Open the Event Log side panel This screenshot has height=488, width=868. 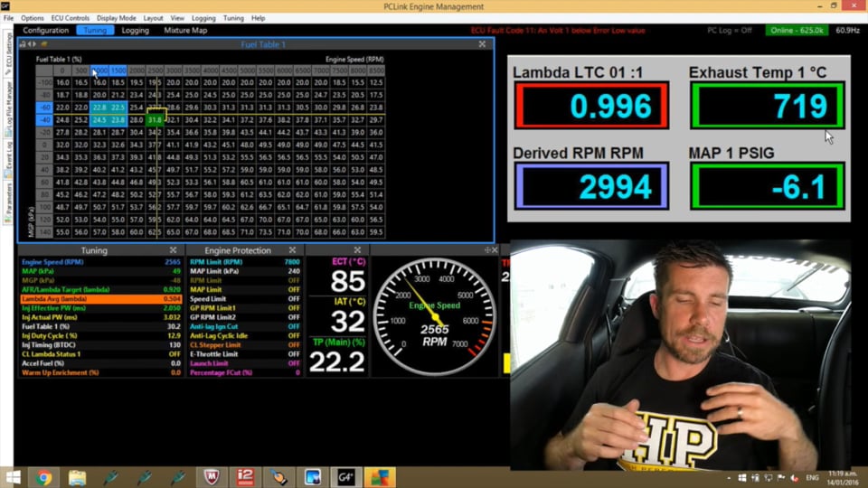click(x=8, y=158)
